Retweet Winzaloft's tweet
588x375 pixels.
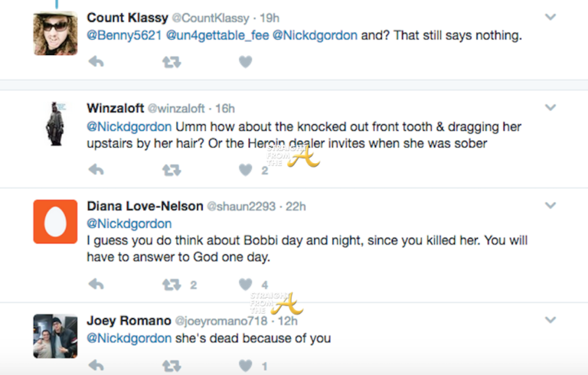171,170
